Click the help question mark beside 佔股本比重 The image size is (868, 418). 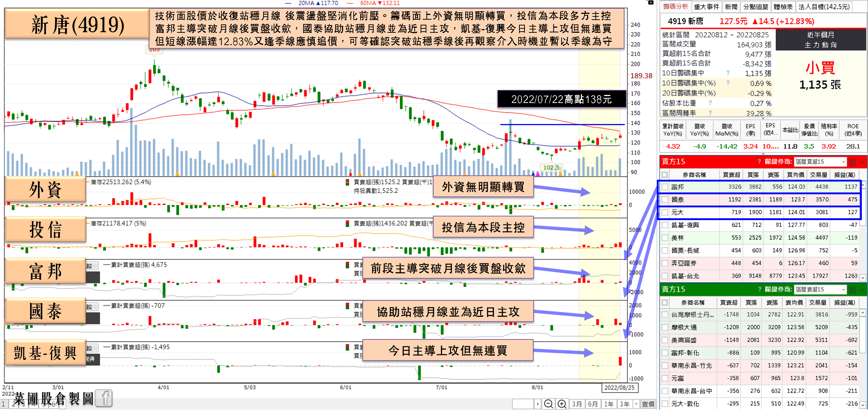(x=710, y=103)
